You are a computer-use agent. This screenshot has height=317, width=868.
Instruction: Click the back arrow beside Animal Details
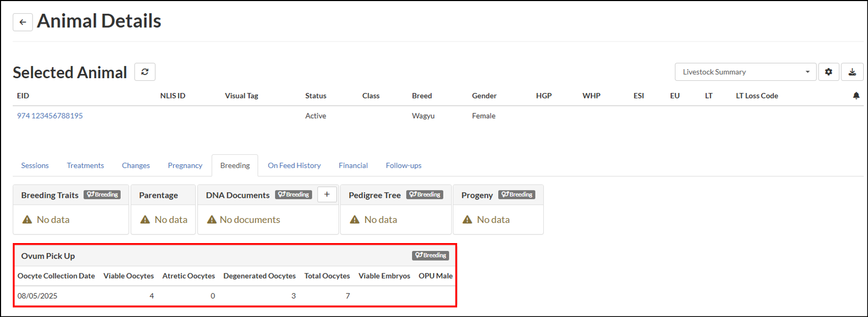point(23,22)
